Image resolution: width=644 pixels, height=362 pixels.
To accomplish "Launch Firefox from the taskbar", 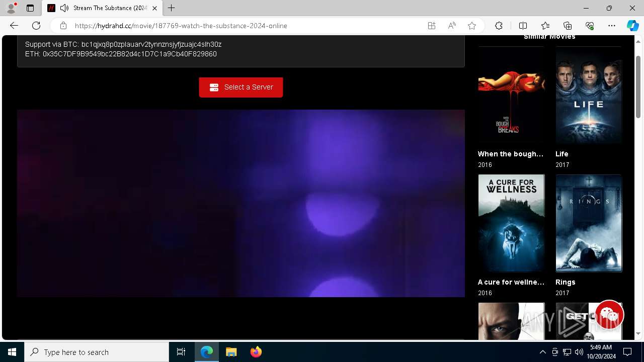I will coord(256,352).
